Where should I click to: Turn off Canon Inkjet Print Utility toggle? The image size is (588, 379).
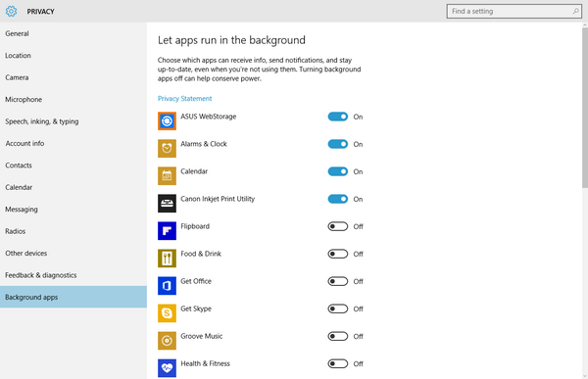click(x=338, y=199)
